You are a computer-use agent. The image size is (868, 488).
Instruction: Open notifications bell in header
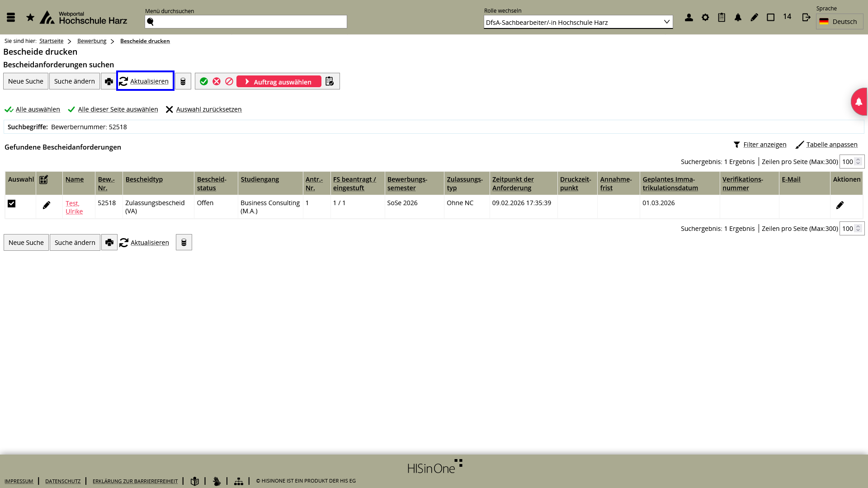738,18
